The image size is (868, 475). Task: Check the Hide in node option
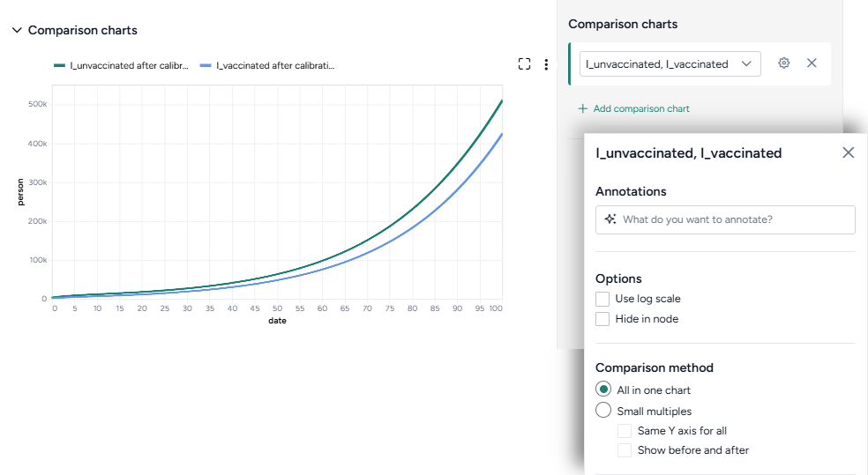click(x=602, y=319)
